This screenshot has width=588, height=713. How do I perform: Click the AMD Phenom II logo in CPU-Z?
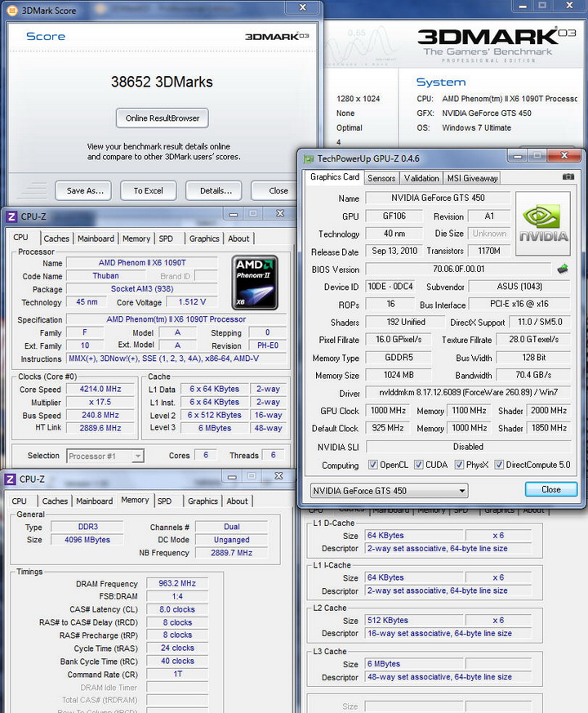pos(255,283)
